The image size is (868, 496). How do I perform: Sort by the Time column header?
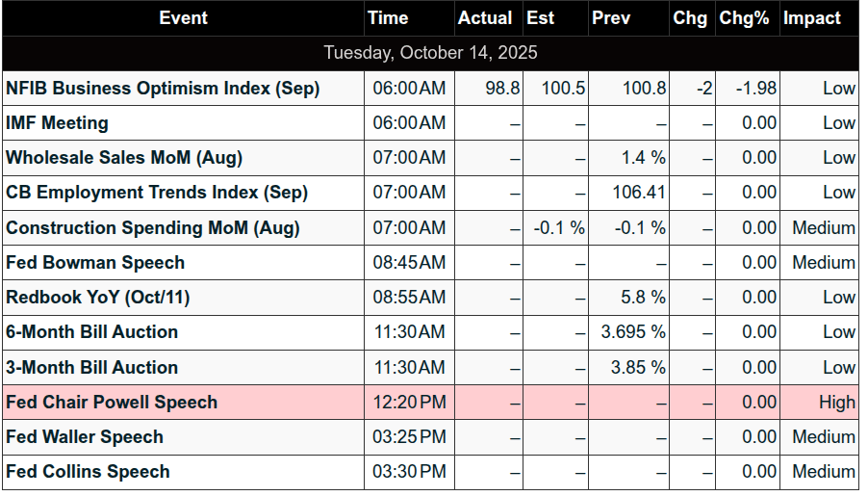pyautogui.click(x=388, y=18)
